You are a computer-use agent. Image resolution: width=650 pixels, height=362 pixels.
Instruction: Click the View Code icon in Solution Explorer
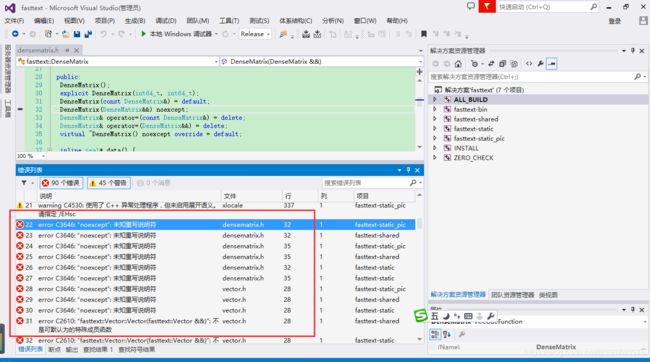tap(529, 63)
